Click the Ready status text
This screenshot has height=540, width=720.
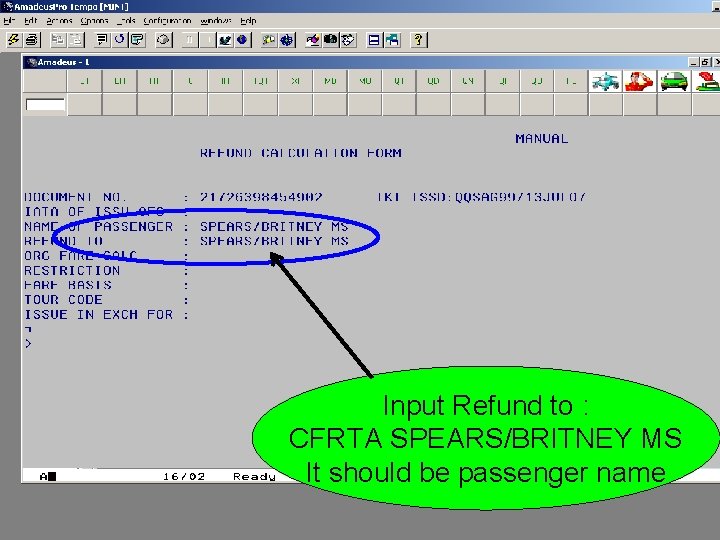254,477
